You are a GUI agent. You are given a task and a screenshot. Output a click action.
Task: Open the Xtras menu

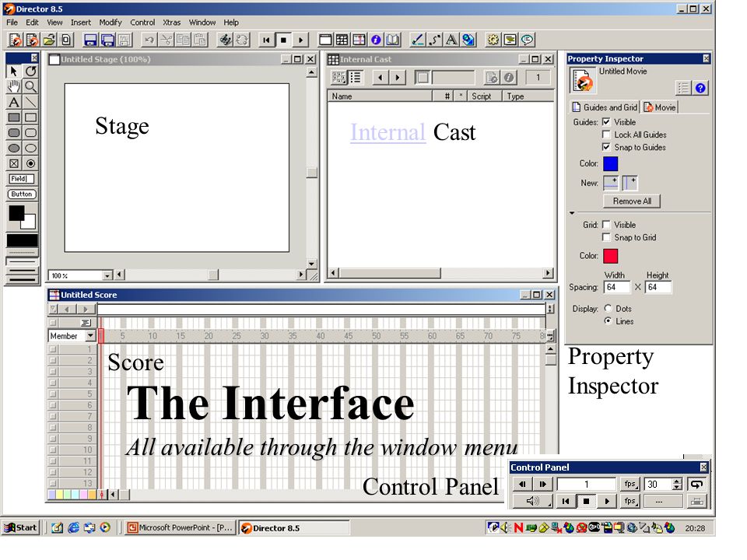tap(171, 23)
